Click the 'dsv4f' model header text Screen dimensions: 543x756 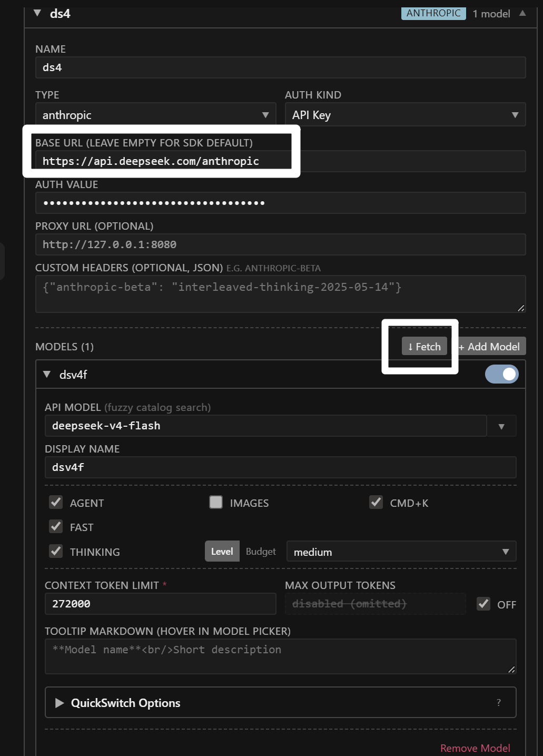[73, 375]
